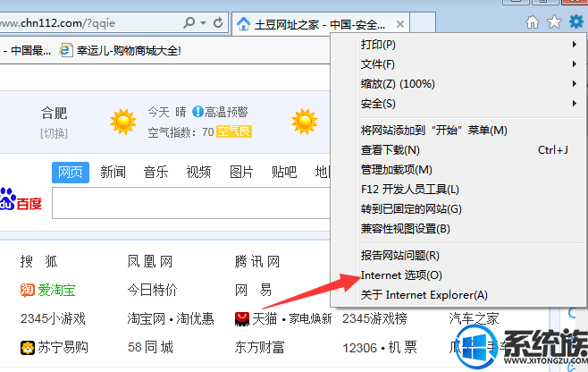Open address bar dropdown arrow

(x=203, y=23)
